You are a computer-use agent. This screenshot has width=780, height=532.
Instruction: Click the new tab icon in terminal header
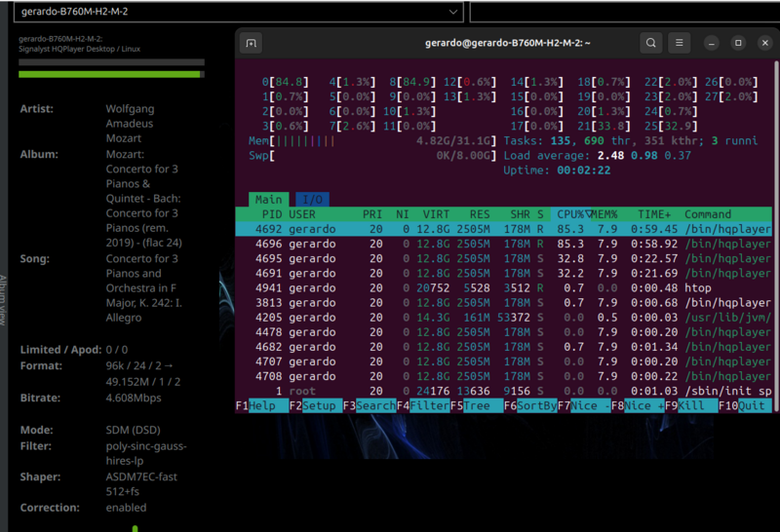pyautogui.click(x=252, y=43)
